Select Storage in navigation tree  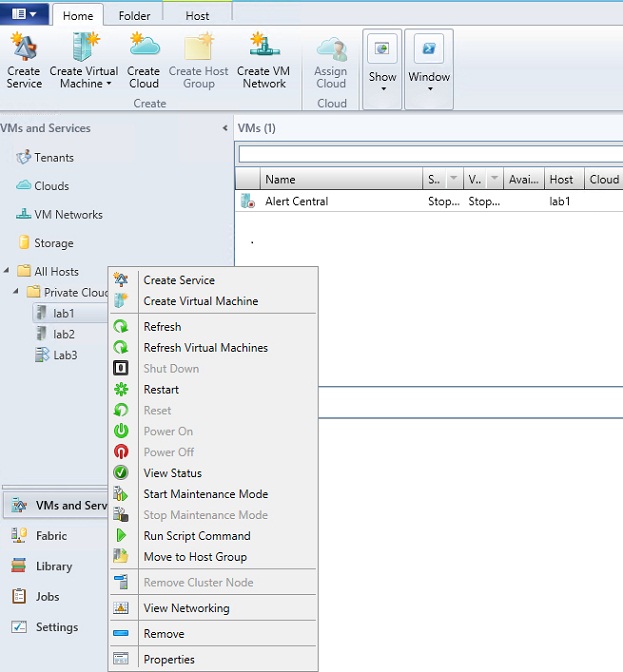point(46,243)
